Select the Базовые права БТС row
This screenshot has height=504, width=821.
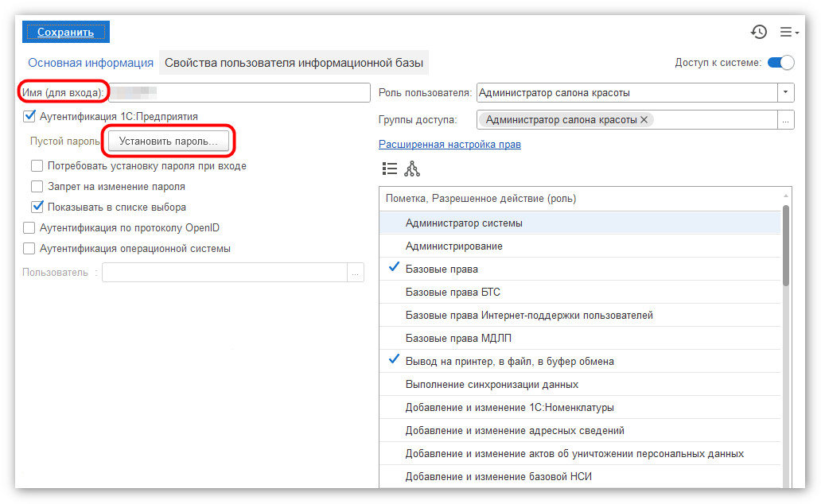pos(580,292)
